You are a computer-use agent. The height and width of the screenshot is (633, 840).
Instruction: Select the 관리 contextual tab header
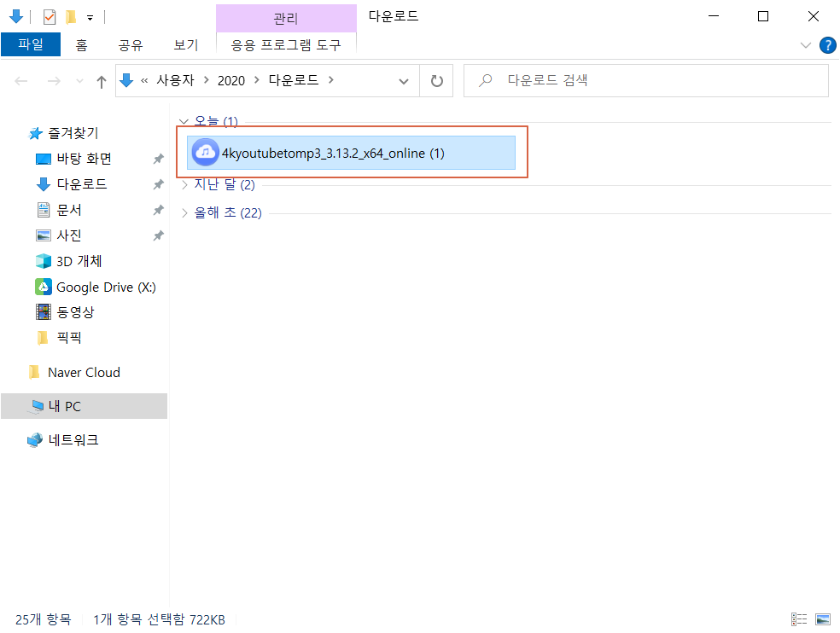[x=286, y=18]
